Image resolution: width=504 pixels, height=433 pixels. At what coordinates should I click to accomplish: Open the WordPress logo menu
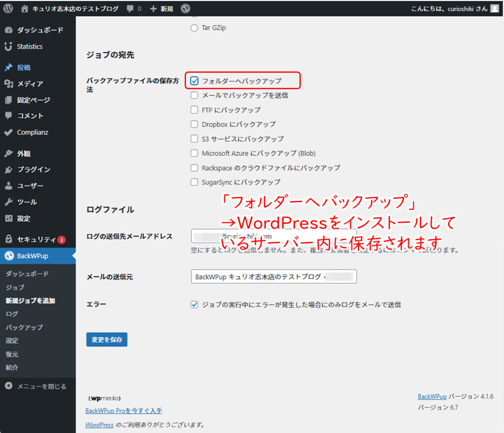click(x=8, y=8)
